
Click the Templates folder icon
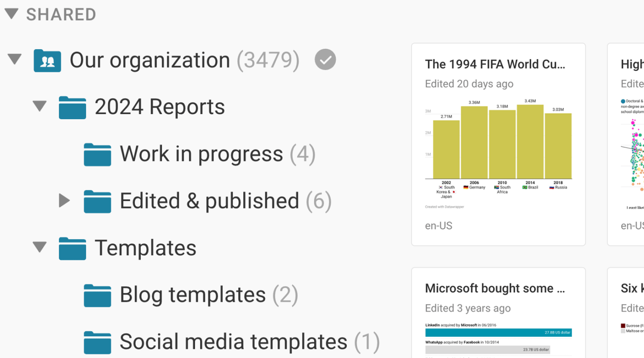click(72, 248)
